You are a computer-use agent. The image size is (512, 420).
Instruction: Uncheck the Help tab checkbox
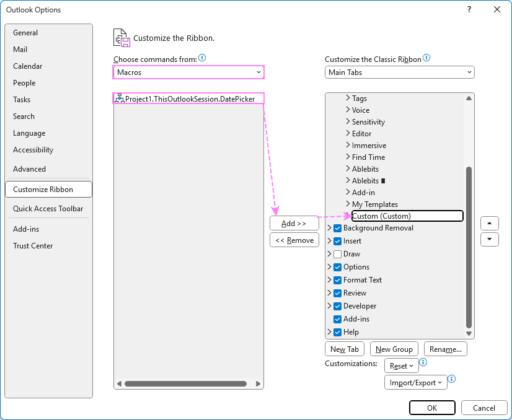(338, 332)
